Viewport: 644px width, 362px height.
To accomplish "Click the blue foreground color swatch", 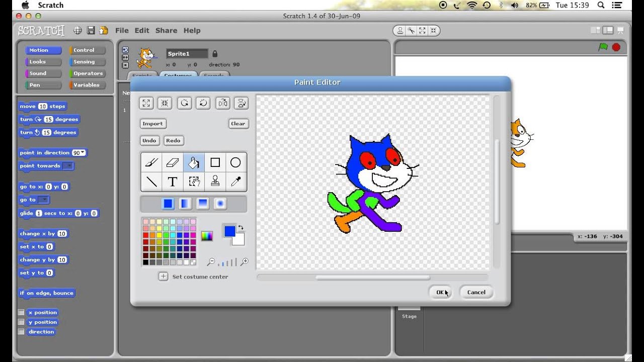I will [x=229, y=231].
